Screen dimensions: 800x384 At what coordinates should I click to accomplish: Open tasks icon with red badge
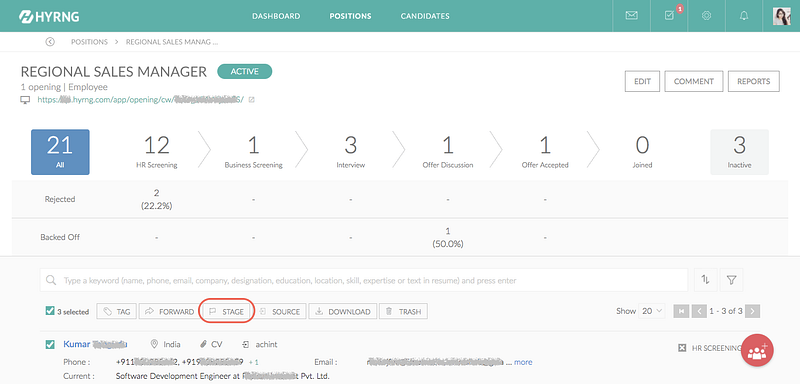(669, 16)
